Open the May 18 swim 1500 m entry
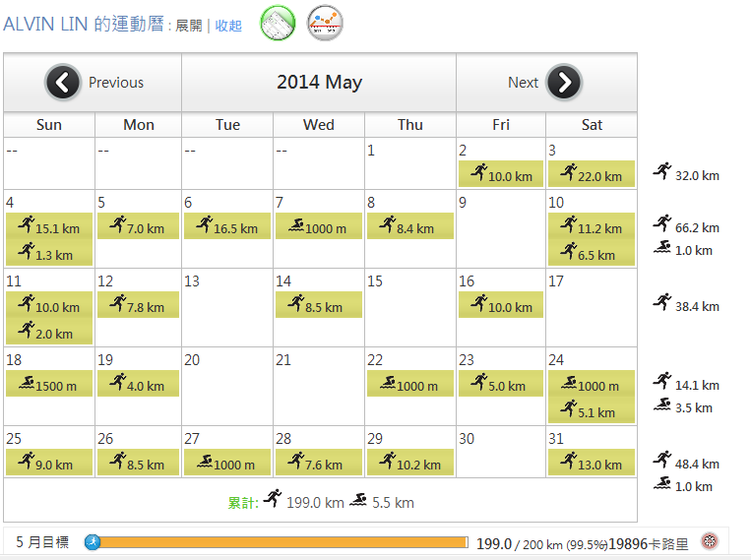751x560 pixels. point(49,385)
